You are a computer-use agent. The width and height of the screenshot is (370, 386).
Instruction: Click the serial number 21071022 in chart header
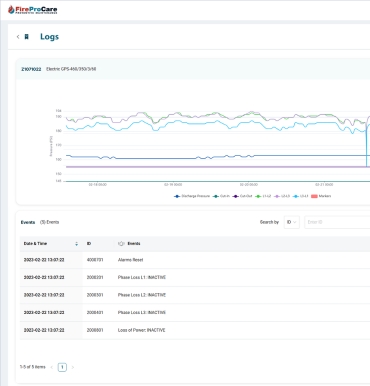[x=31, y=69]
